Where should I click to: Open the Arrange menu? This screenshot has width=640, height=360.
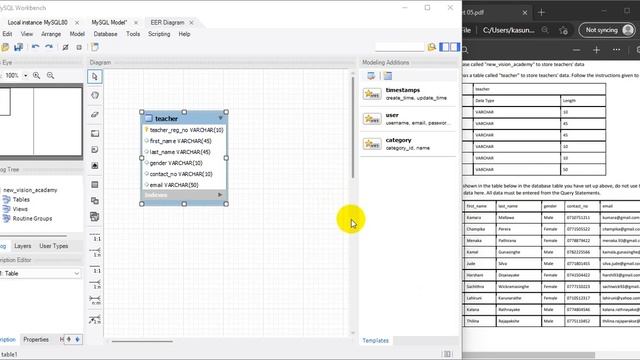[51, 34]
